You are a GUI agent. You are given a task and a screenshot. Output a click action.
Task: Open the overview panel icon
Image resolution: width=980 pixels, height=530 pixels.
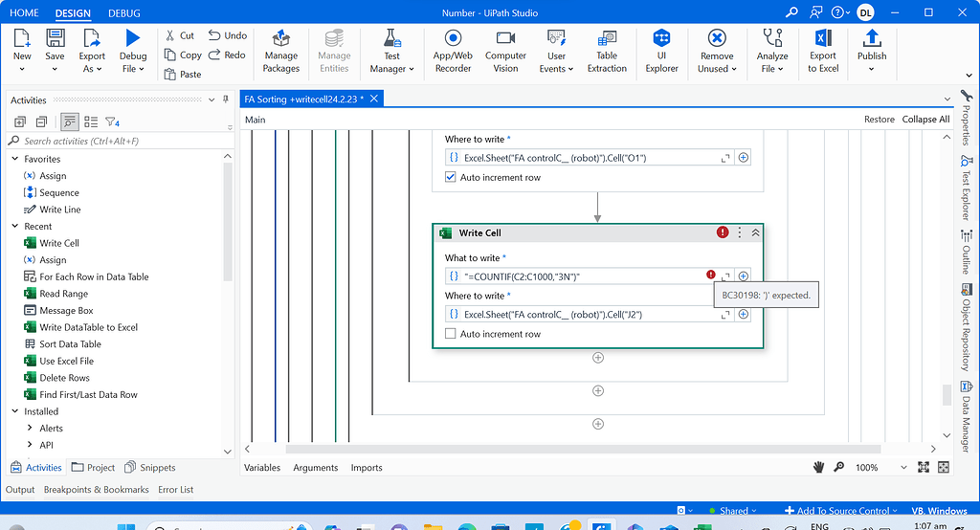point(944,467)
